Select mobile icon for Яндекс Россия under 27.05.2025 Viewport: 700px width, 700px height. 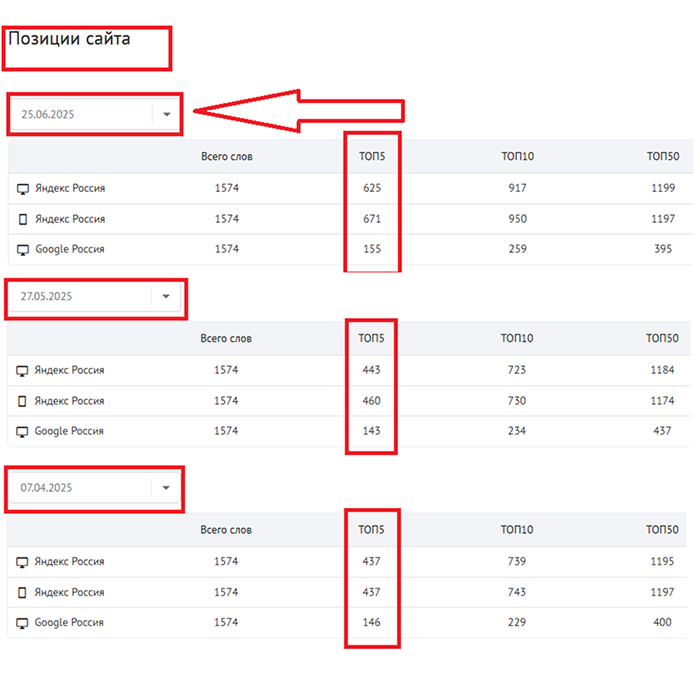point(23,401)
